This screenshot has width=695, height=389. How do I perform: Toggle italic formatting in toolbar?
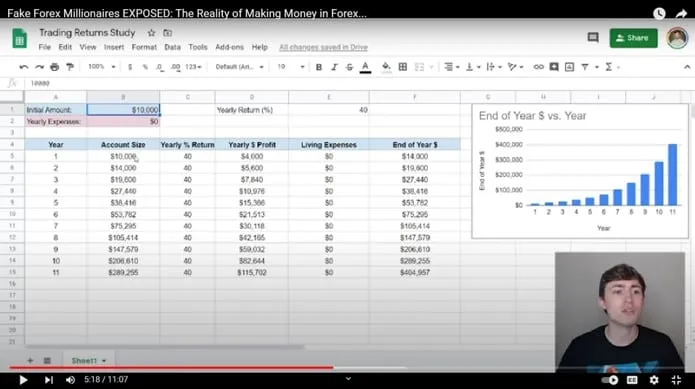pyautogui.click(x=334, y=67)
